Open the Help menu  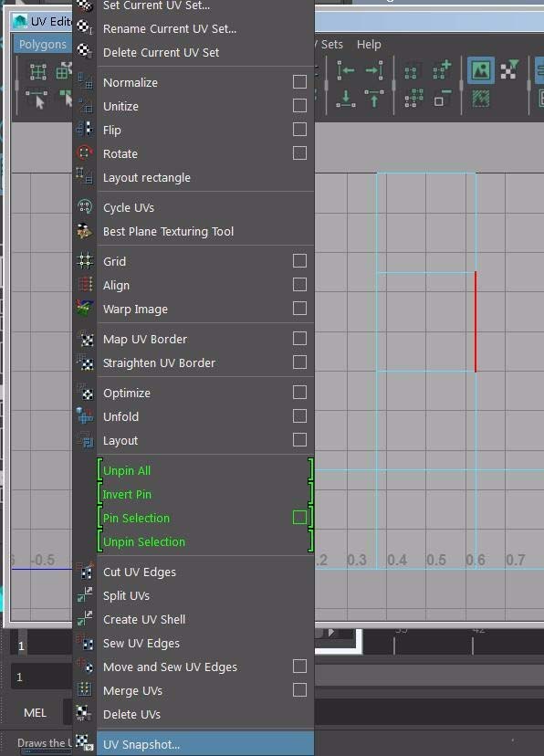pyautogui.click(x=369, y=45)
